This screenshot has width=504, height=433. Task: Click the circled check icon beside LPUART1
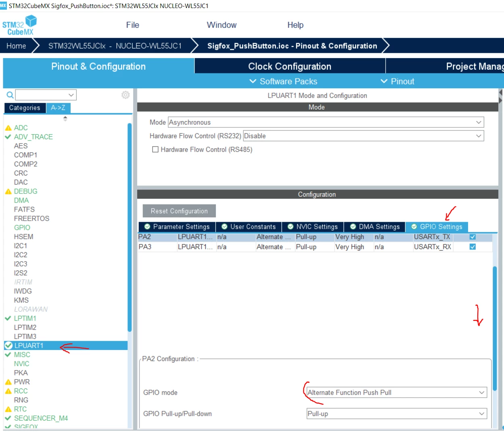coord(8,346)
